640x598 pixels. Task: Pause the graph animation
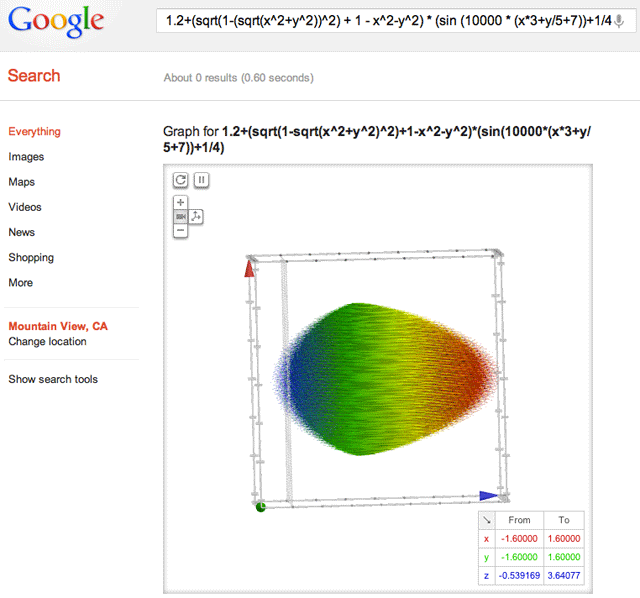(x=201, y=180)
